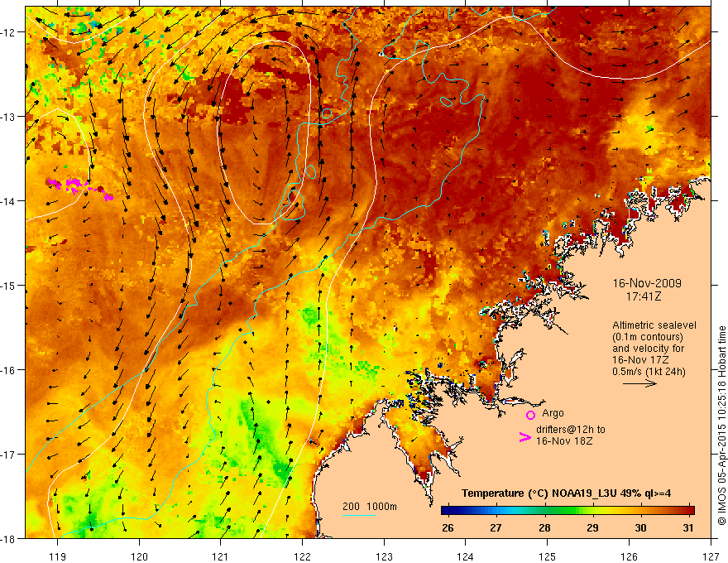Viewport: 728px width, 563px height.
Task: Click the colorbar tick label '29'
Action: coord(592,527)
